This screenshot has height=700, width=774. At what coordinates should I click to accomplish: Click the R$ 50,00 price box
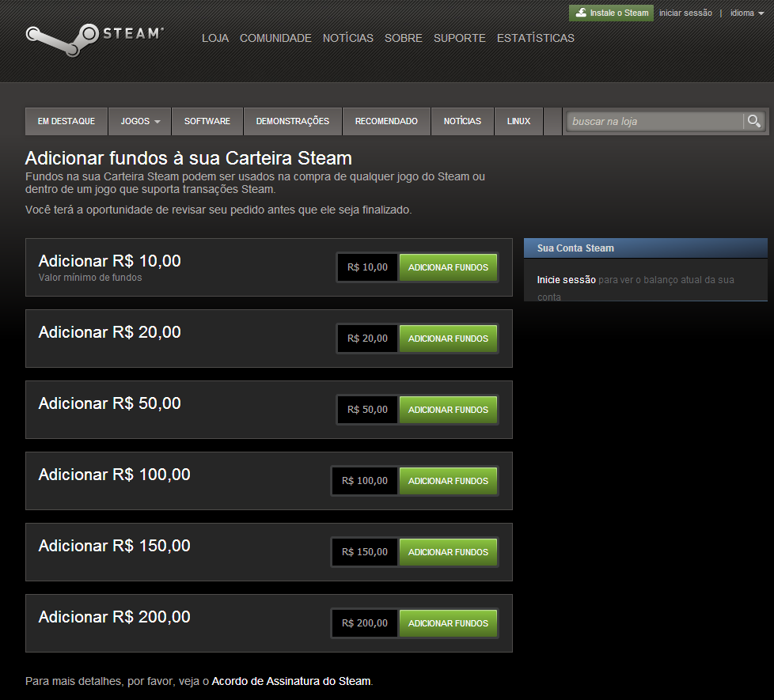367,410
